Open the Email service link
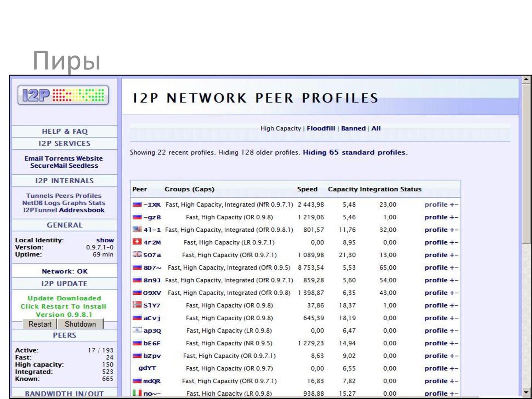This screenshot has height=399, width=532. tap(34, 158)
